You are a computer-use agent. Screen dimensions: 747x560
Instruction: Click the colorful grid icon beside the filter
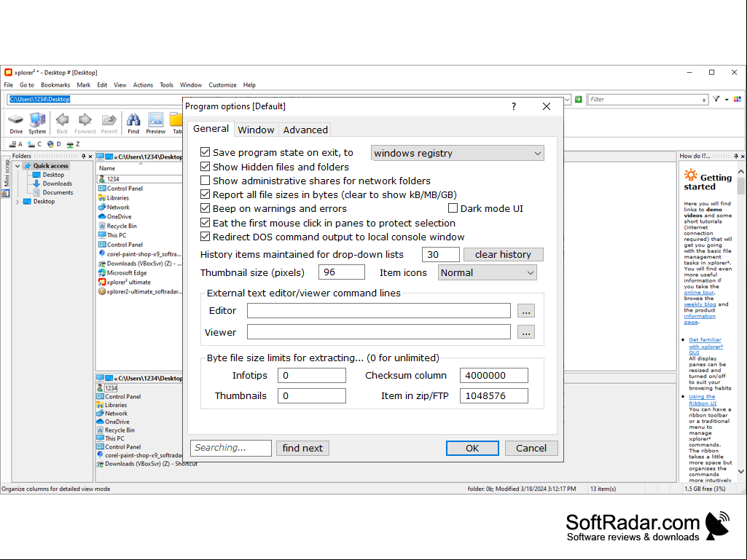737,99
